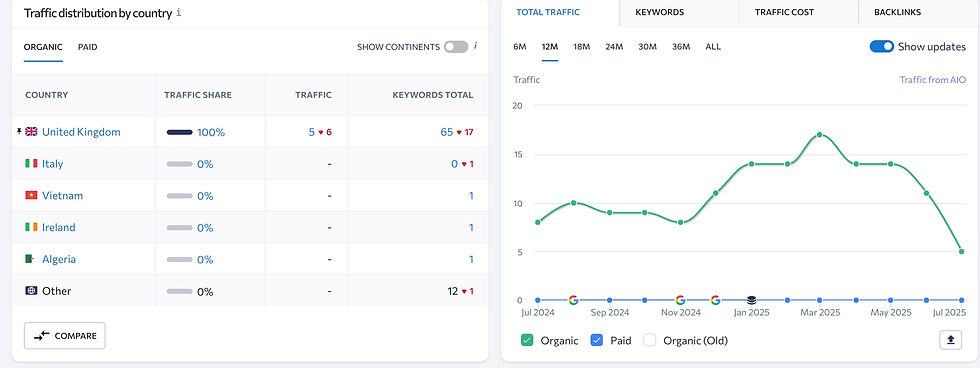
Task: Select the ALL time range
Action: pos(713,47)
